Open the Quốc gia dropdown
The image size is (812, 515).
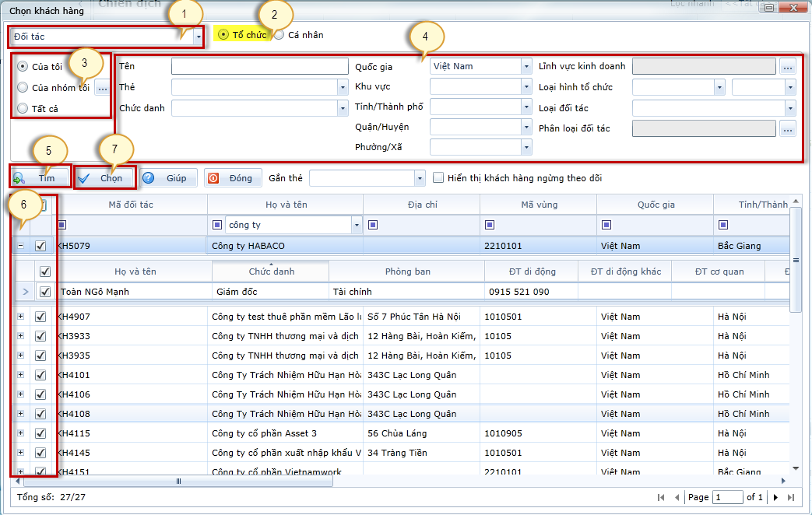526,67
